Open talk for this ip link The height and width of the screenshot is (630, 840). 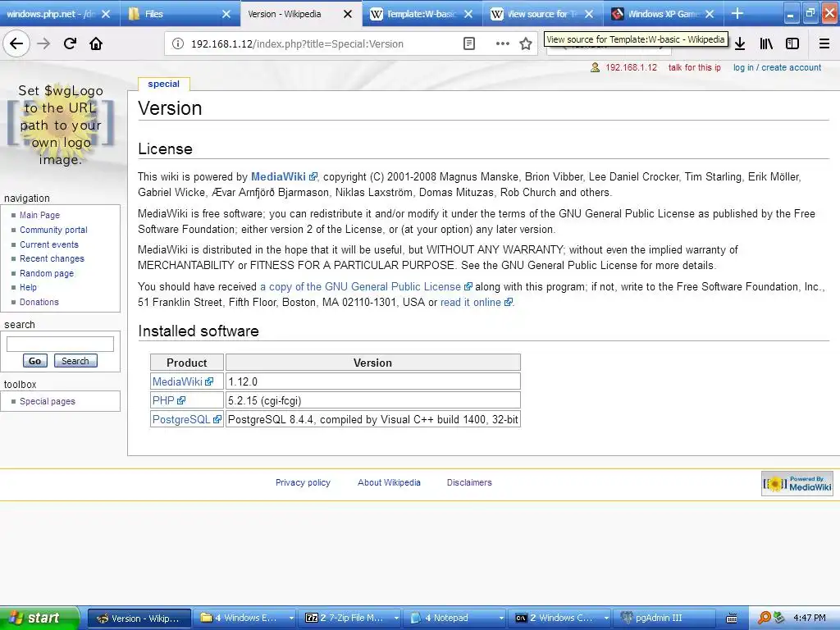click(x=694, y=67)
